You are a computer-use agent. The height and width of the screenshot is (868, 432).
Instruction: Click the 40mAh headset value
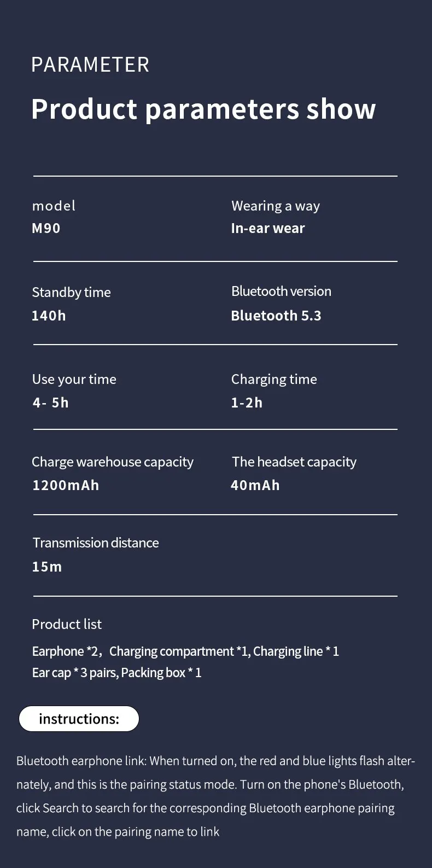255,485
